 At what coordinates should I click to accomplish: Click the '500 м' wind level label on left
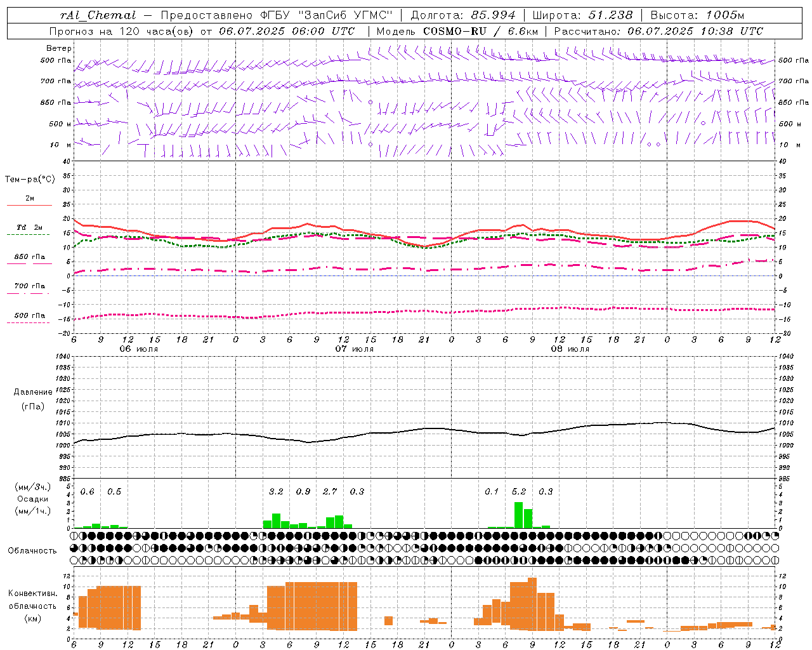tap(60, 124)
